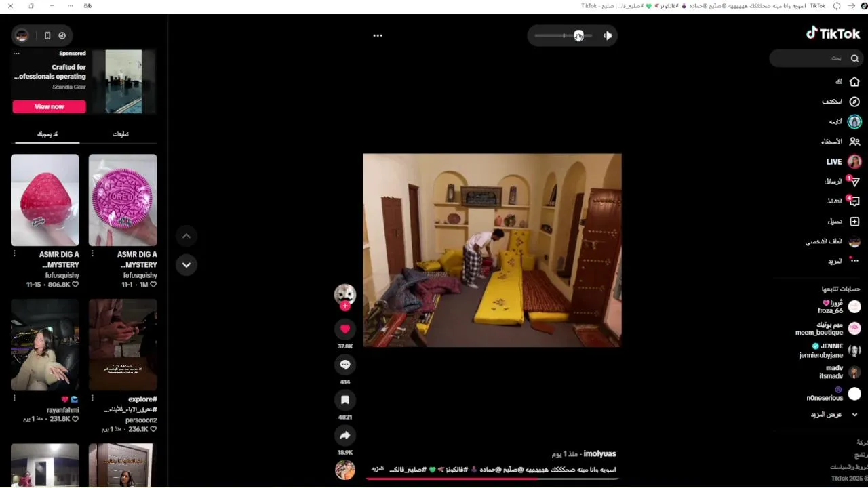
Task: Click the share arrow icon
Action: pos(345,435)
